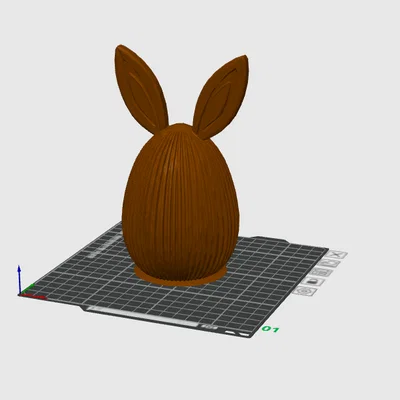Arrange objects using the plate arrange icon
The width and height of the screenshot is (400, 400).
(321, 273)
